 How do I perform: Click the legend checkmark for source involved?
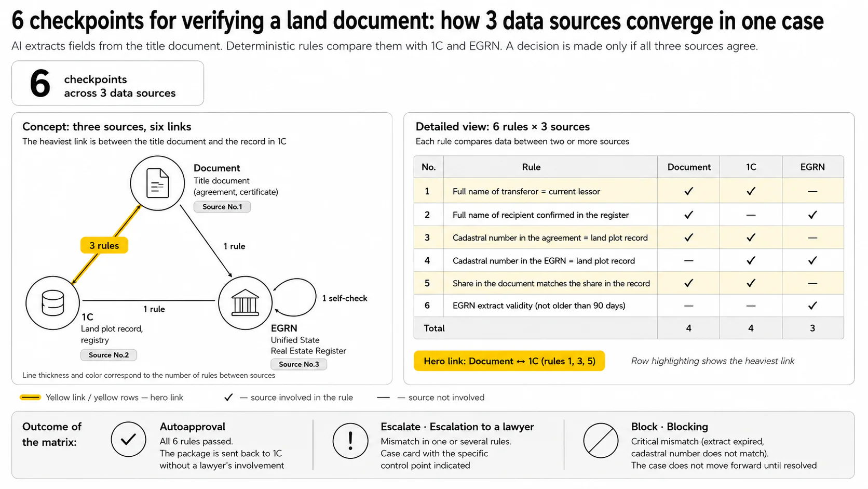[x=228, y=398]
